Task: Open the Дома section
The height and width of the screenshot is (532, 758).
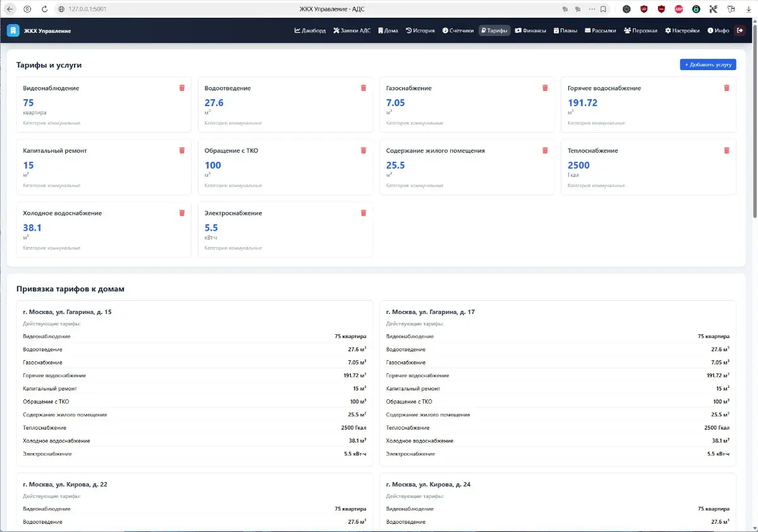Action: point(388,30)
